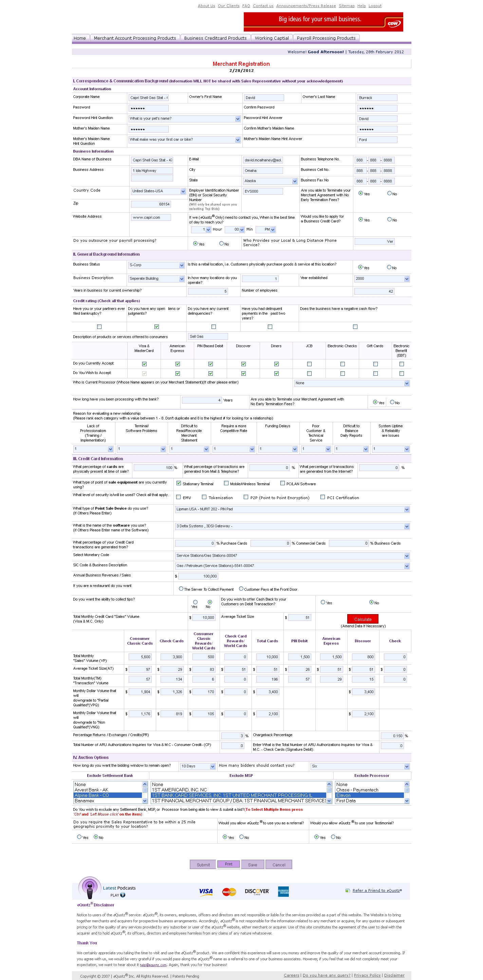This screenshot has width=483, height=980.
Task: Check the filed bankruptcy checkbox
Action: click(99, 327)
